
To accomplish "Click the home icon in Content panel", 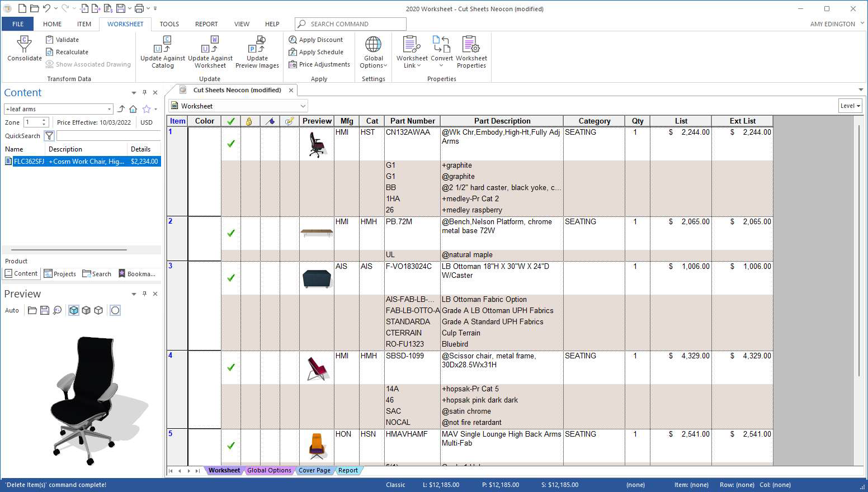I will coord(133,109).
